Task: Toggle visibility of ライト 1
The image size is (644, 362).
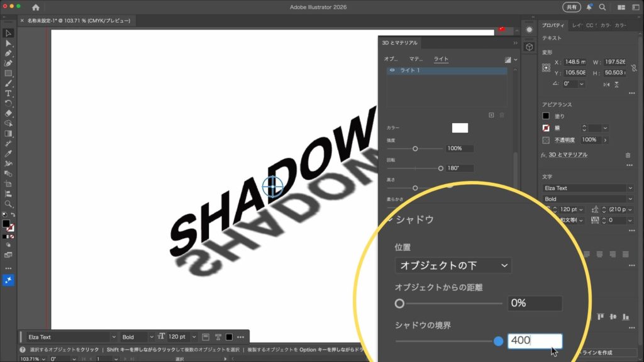Action: (x=392, y=70)
